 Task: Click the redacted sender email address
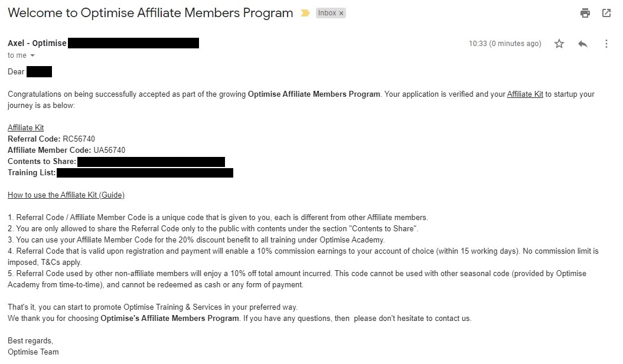coord(133,43)
